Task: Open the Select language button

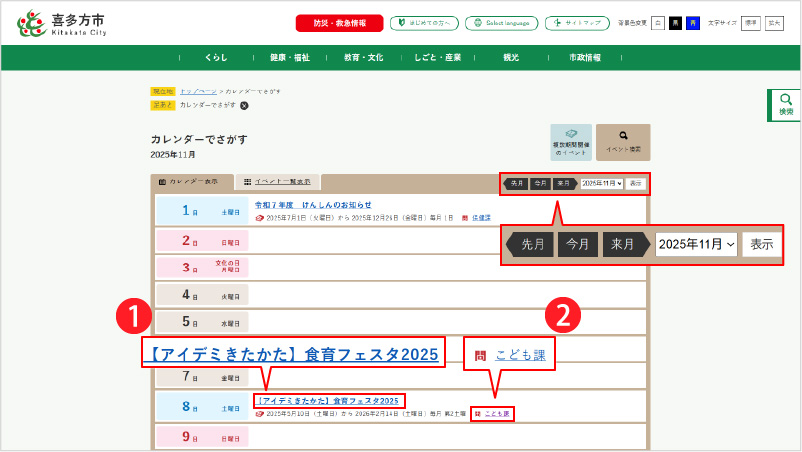Action: click(x=501, y=23)
